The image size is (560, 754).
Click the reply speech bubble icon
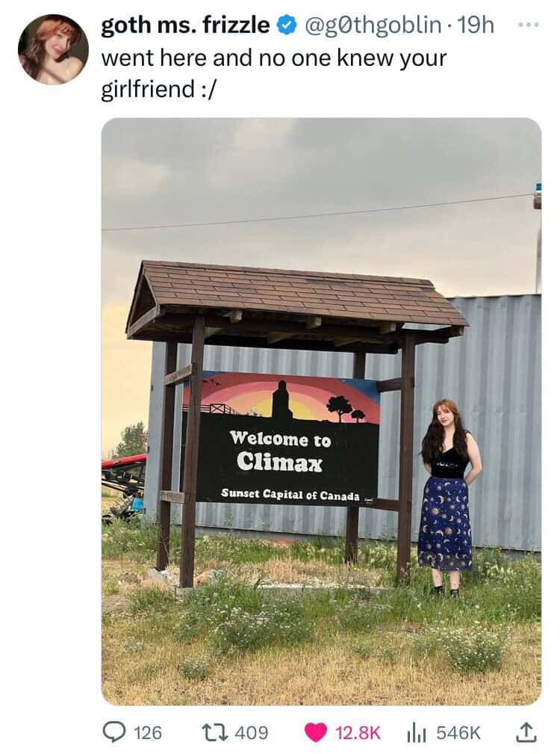coord(113,732)
